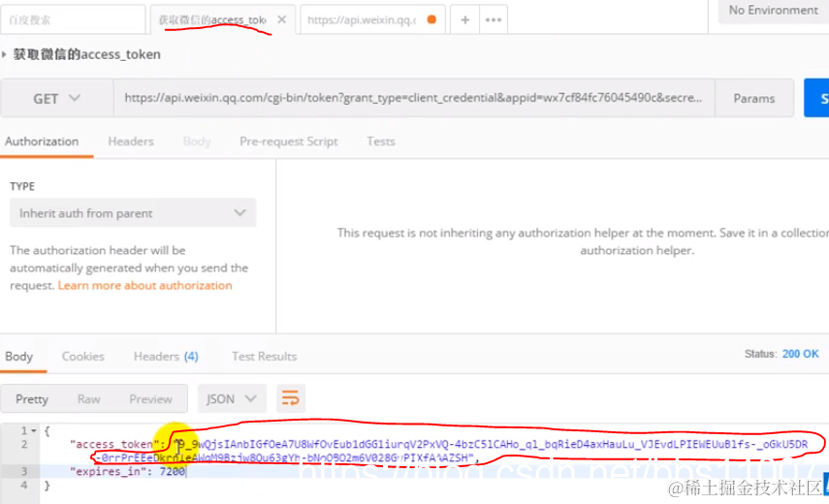Click the TYPE label in authorization panel

22,186
